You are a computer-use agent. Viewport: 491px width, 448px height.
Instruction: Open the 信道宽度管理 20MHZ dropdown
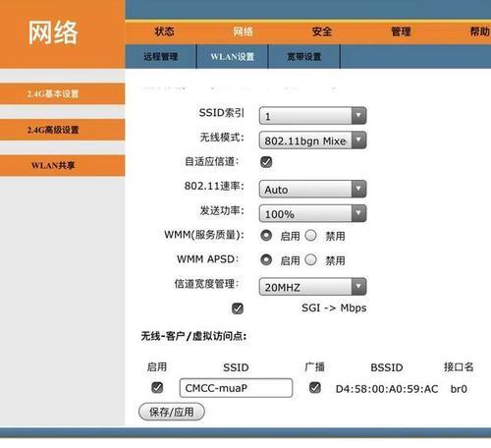(312, 287)
